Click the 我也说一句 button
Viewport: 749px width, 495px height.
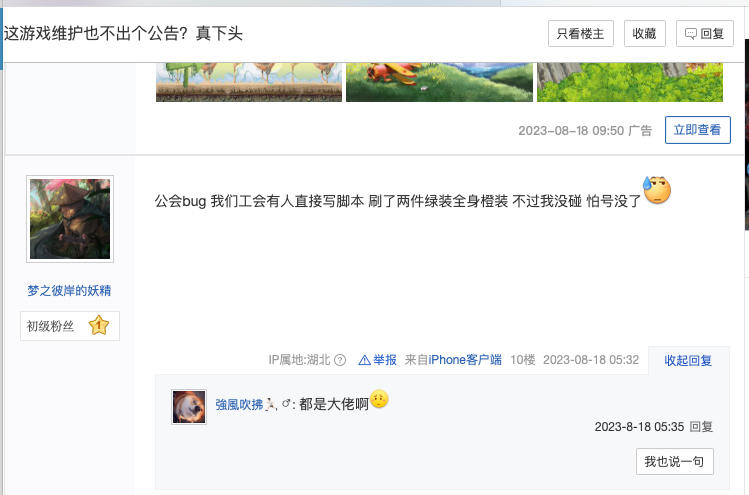point(674,462)
